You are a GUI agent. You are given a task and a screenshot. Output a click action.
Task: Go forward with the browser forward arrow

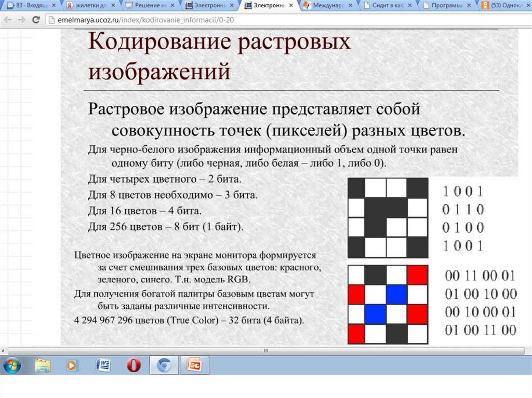coord(22,20)
